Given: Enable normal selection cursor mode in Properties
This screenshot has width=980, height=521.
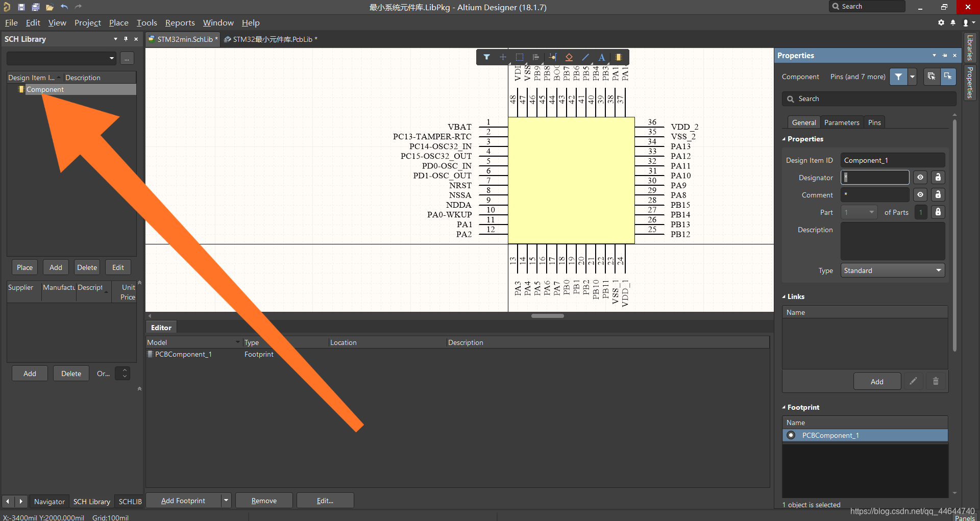Looking at the screenshot, I should [x=948, y=77].
